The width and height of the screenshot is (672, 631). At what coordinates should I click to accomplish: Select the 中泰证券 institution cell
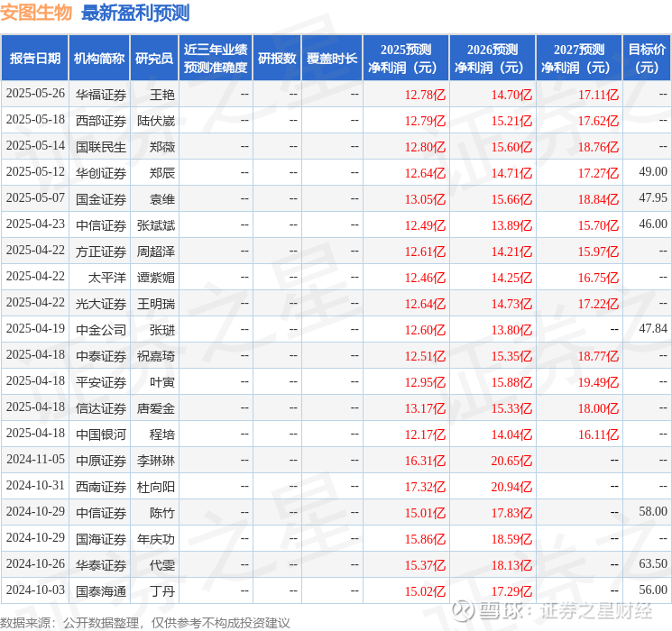pyautogui.click(x=101, y=355)
